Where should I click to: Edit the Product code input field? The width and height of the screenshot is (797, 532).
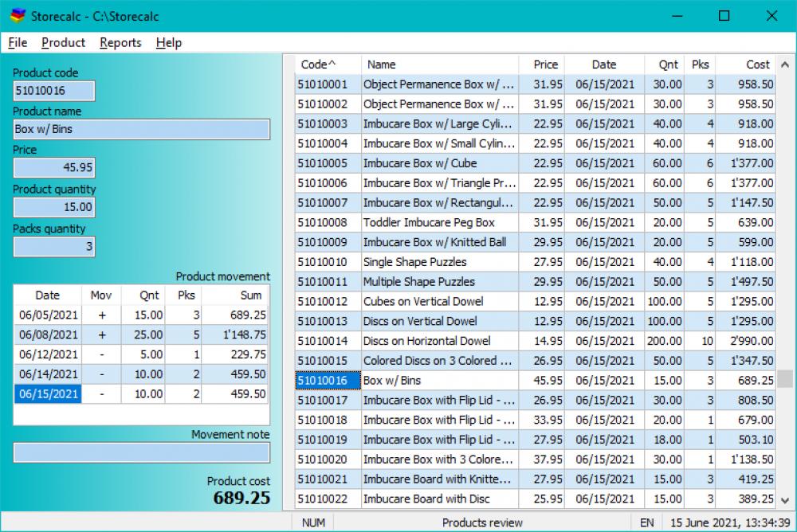pyautogui.click(x=53, y=91)
